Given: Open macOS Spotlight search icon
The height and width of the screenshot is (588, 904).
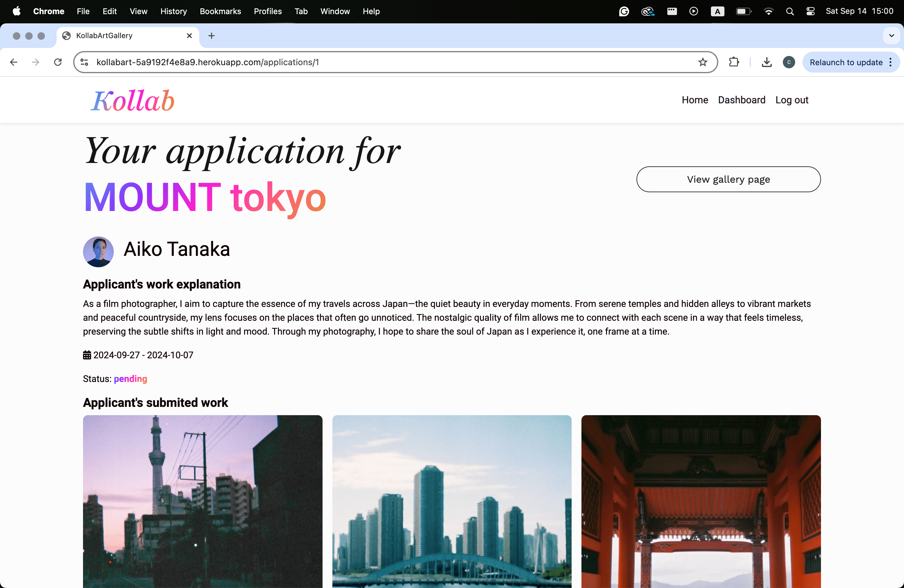Looking at the screenshot, I should [x=790, y=11].
